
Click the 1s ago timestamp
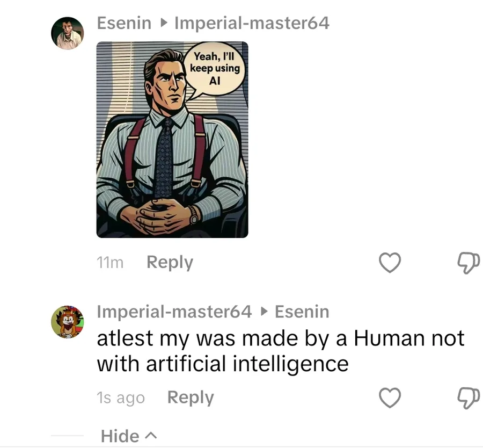click(121, 398)
